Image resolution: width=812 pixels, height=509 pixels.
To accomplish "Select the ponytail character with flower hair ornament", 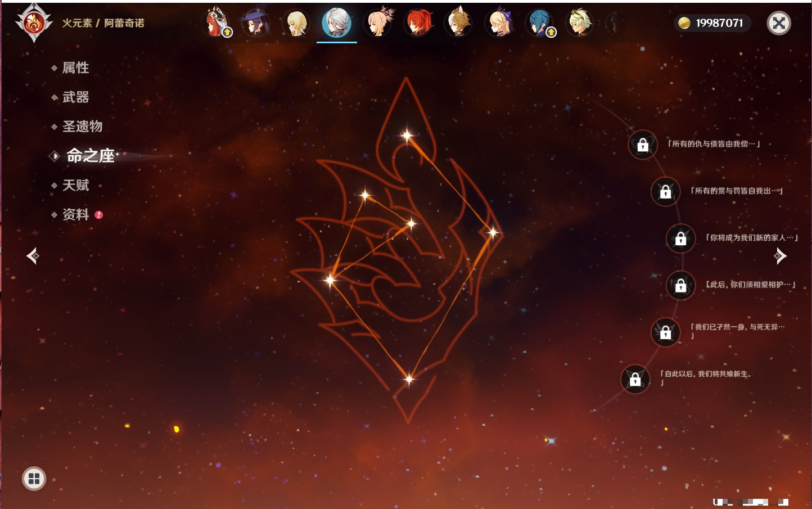I will point(378,23).
